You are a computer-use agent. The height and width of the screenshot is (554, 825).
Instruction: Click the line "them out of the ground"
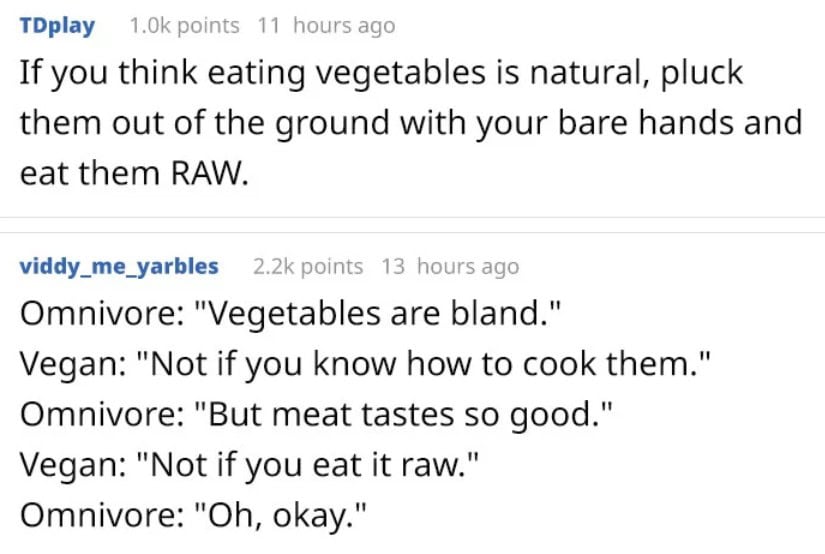[x=411, y=124]
